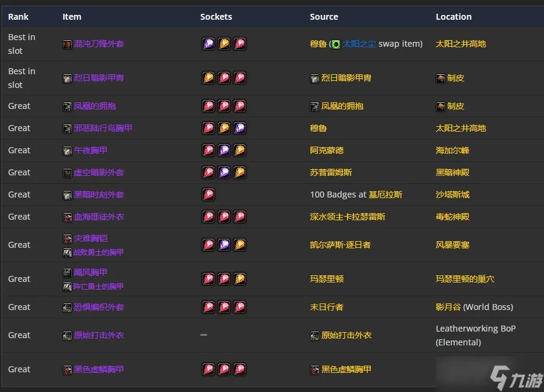This screenshot has height=392, width=544.
Task: Click the 原始打击外衣 source icon
Action: [x=315, y=336]
